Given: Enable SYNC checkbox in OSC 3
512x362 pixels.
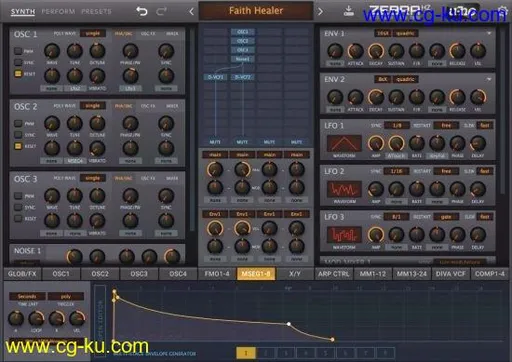Looking at the screenshot, I should (18, 207).
